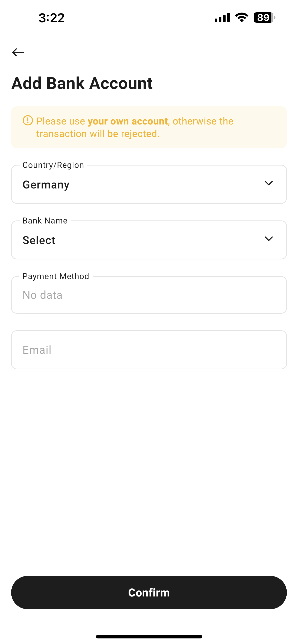Tap the back arrow icon
This screenshot has height=644, width=298.
tap(18, 52)
